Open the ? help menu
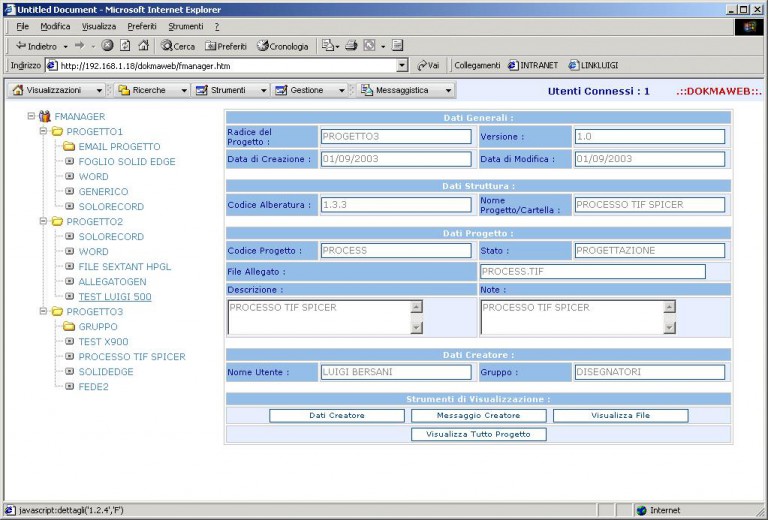This screenshot has width=768, height=520. (216, 26)
